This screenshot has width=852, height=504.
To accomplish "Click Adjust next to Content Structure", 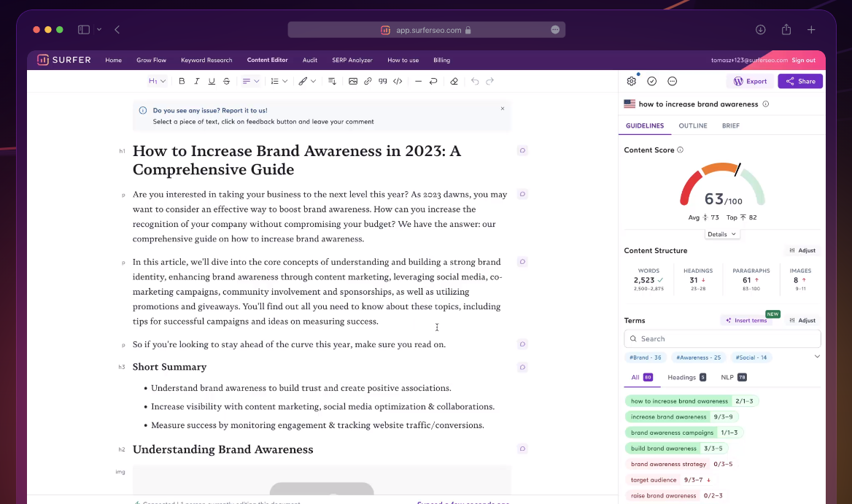I will point(802,250).
